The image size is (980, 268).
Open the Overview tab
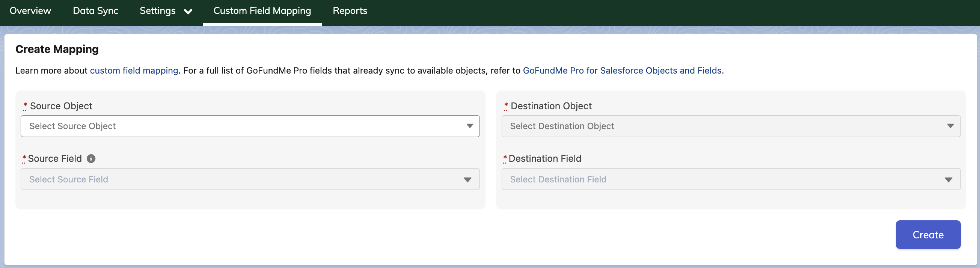pyautogui.click(x=30, y=11)
